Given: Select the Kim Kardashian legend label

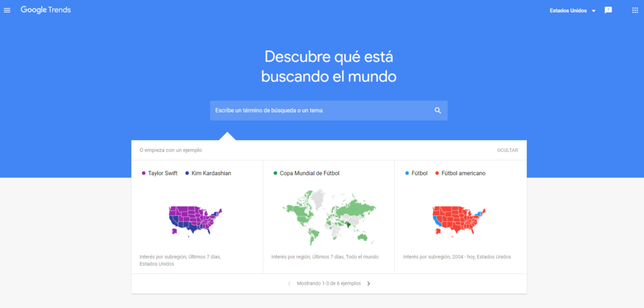Looking at the screenshot, I should (211, 173).
